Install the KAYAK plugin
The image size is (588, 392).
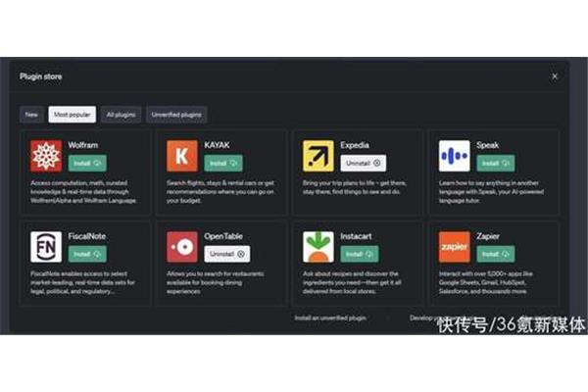click(x=223, y=164)
